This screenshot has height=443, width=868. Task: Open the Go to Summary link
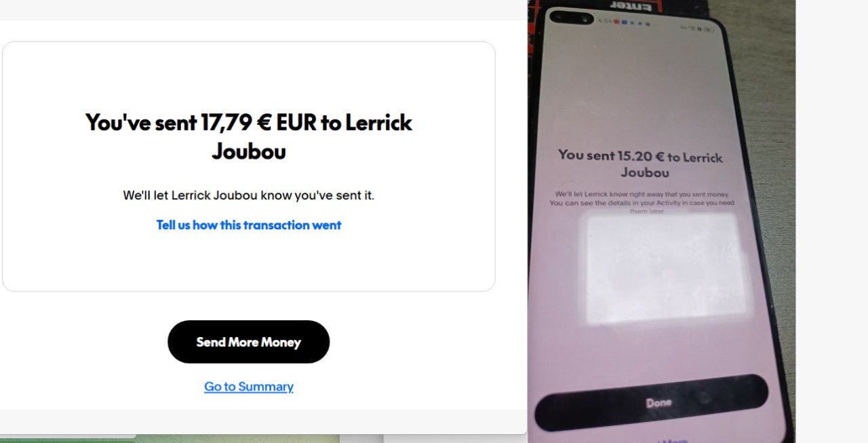249,387
